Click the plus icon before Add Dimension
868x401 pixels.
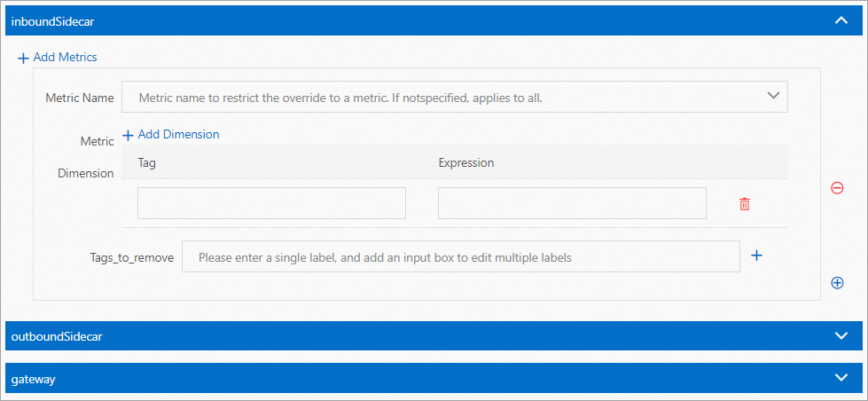(x=128, y=135)
